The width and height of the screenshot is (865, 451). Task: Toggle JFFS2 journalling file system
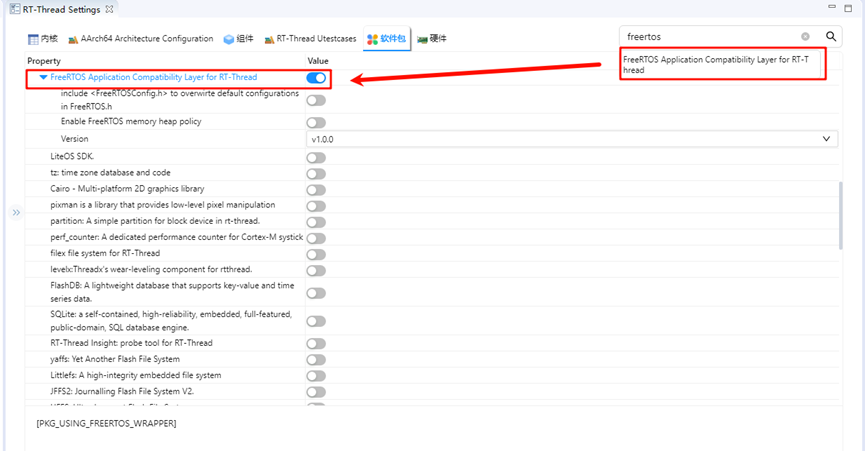pos(316,392)
